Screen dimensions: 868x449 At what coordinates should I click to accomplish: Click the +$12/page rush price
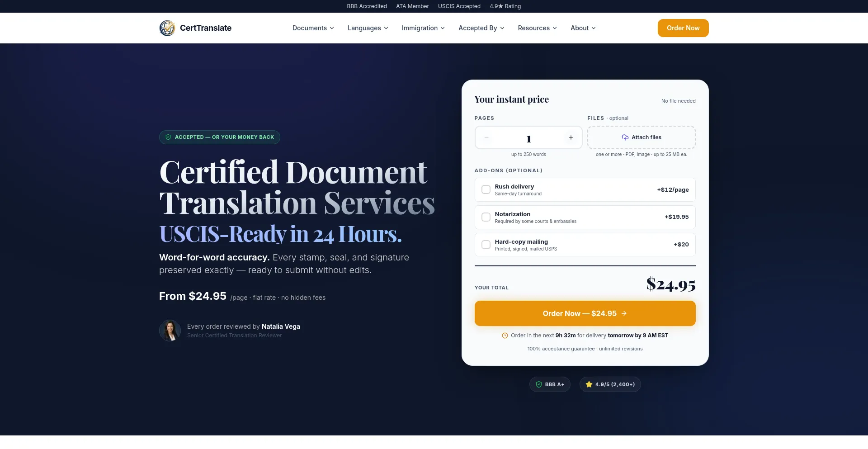[x=673, y=190]
